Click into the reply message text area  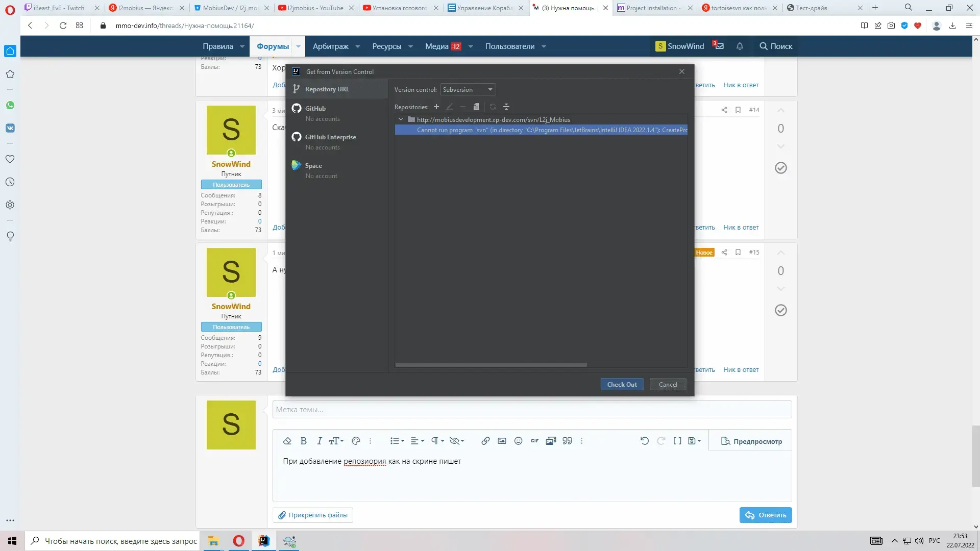coord(532,477)
